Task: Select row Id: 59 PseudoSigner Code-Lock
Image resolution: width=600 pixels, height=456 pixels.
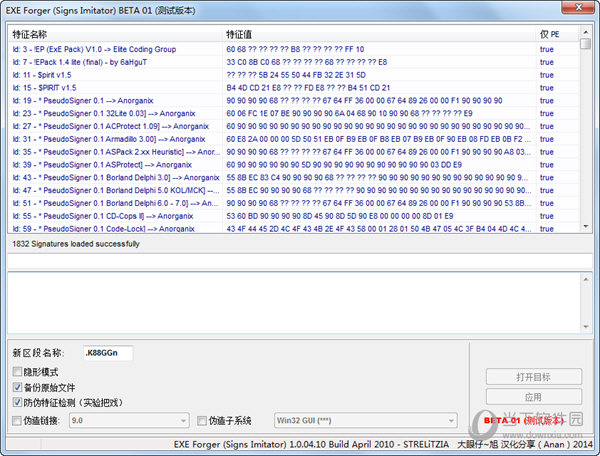Action: tap(293, 228)
